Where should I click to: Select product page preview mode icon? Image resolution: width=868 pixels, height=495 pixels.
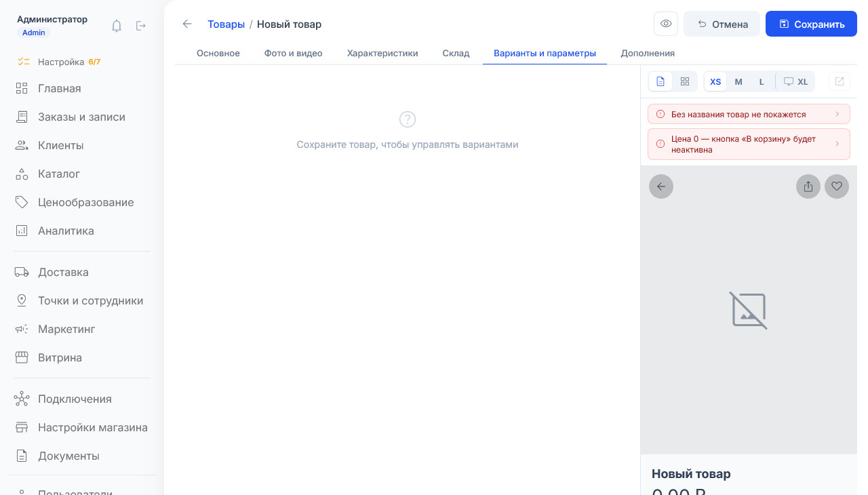pos(660,81)
